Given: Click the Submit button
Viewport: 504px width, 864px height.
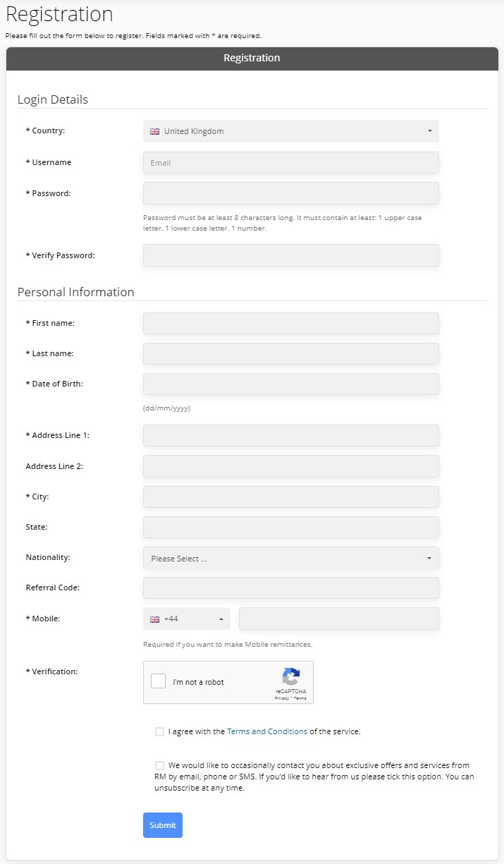Looking at the screenshot, I should tap(163, 825).
